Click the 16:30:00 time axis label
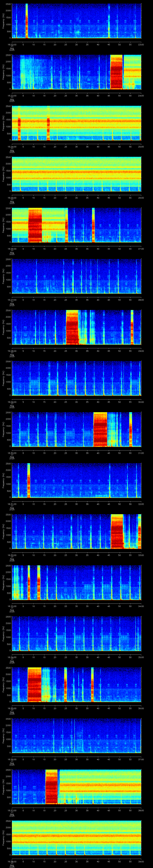The width and height of the screenshot is (153, 868). pyautogui.click(x=12, y=453)
